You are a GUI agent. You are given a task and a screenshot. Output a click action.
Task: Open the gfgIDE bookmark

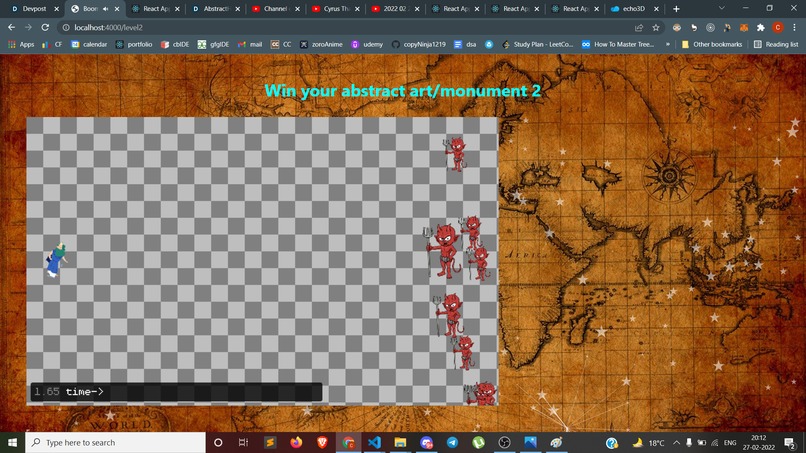pos(213,44)
